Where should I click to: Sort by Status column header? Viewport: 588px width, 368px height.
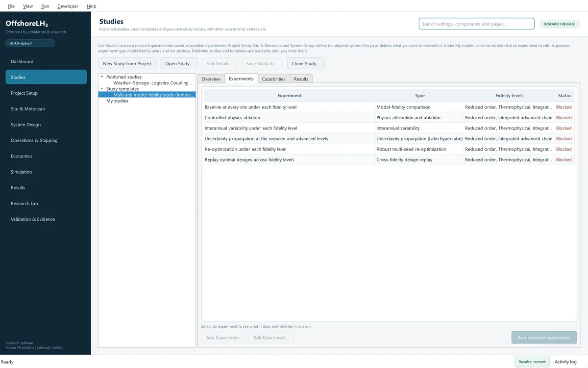[x=564, y=96]
